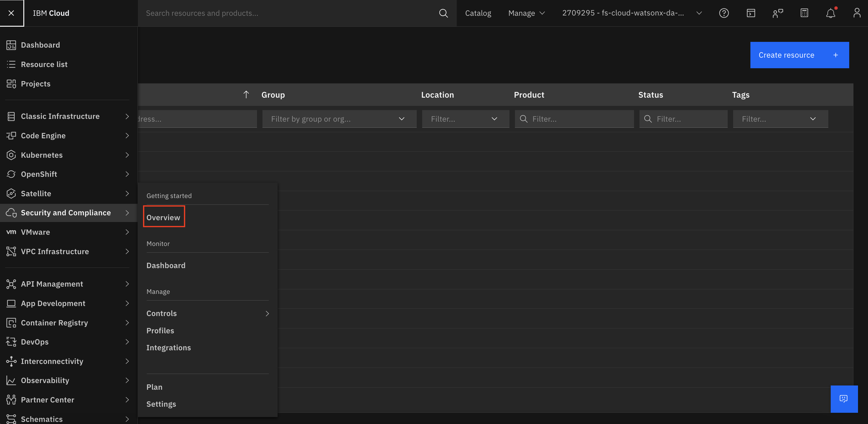Launch IBM Cloud Shell terminal icon
This screenshot has width=868, height=424.
coord(751,13)
